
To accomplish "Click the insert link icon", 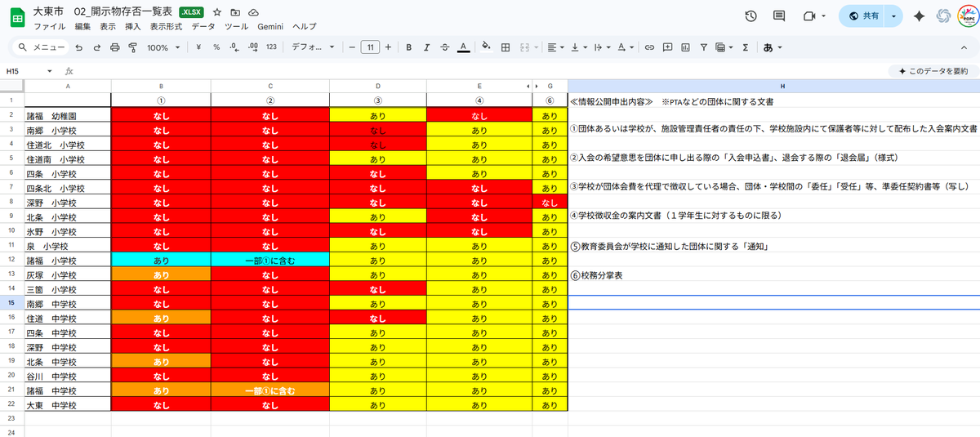I will [649, 47].
